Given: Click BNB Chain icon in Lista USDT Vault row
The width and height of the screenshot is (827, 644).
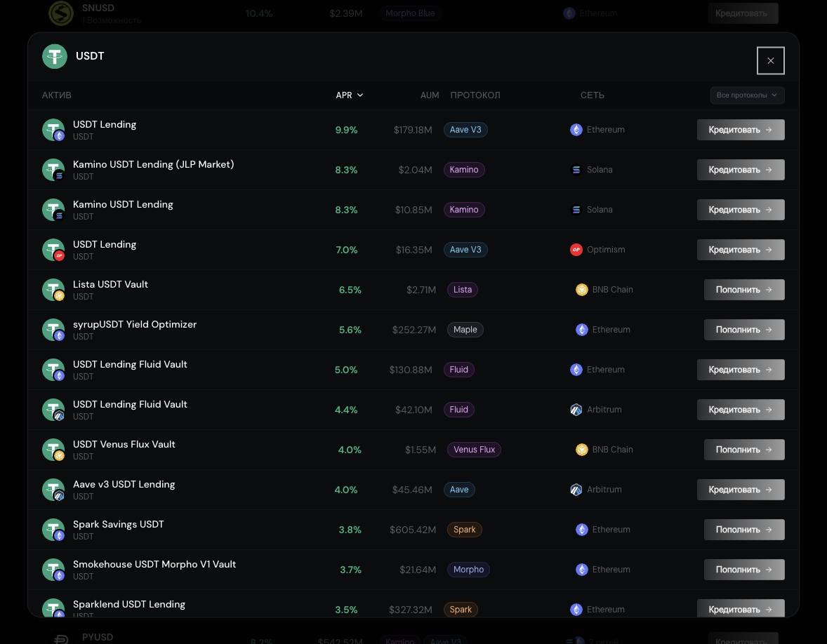Looking at the screenshot, I should click(582, 290).
